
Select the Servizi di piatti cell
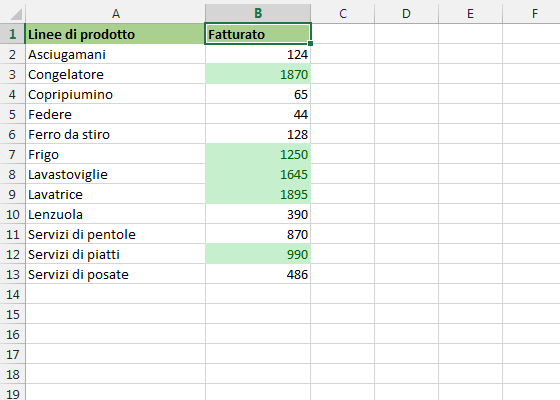tap(115, 254)
